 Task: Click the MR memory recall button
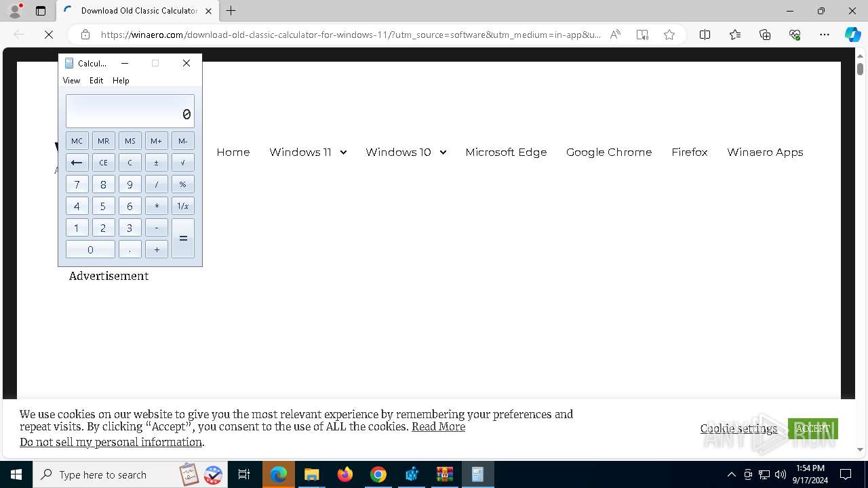103,141
